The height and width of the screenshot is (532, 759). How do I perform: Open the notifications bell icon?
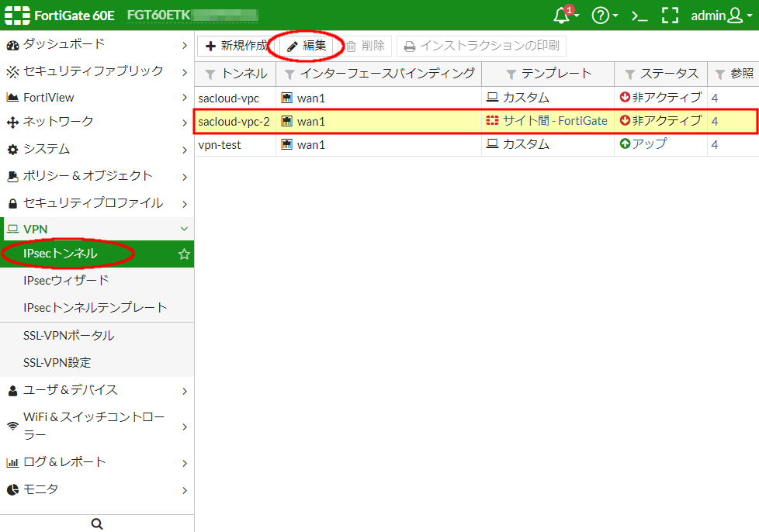point(564,16)
